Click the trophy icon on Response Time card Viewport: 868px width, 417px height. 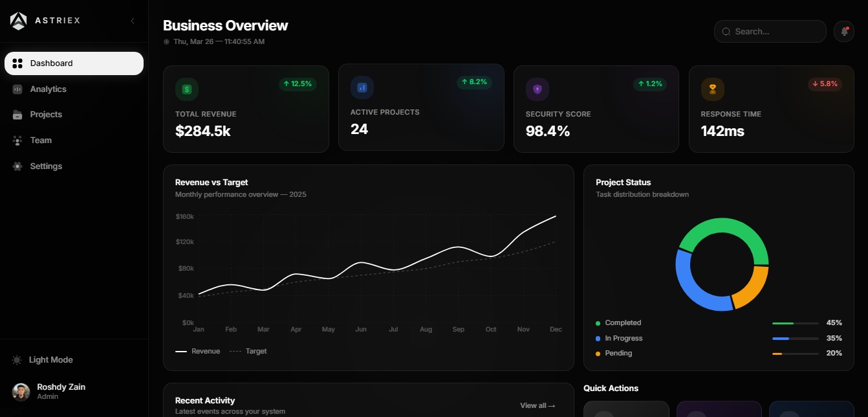click(713, 89)
